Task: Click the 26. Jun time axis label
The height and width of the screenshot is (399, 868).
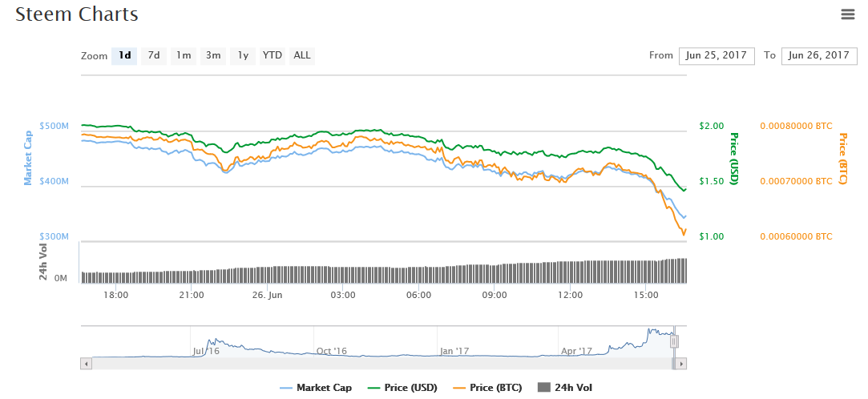Action: click(x=268, y=296)
